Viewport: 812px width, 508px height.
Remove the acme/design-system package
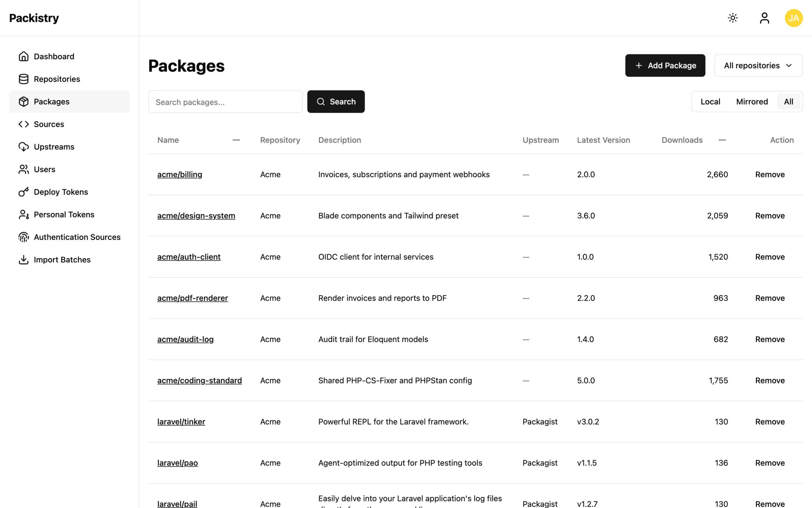point(770,215)
